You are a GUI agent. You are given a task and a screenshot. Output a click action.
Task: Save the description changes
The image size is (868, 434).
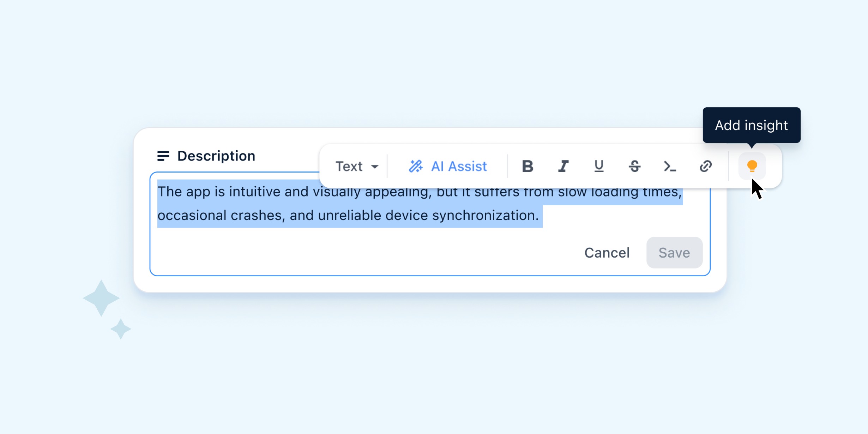[x=674, y=253]
